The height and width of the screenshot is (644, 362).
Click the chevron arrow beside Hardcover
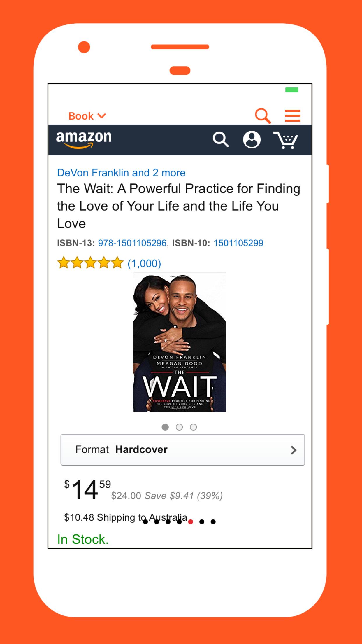pos(294,450)
